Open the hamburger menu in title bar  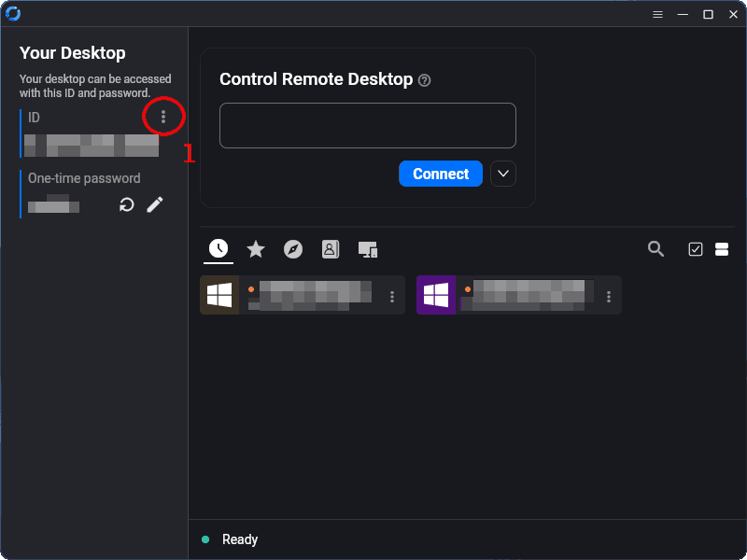657,14
